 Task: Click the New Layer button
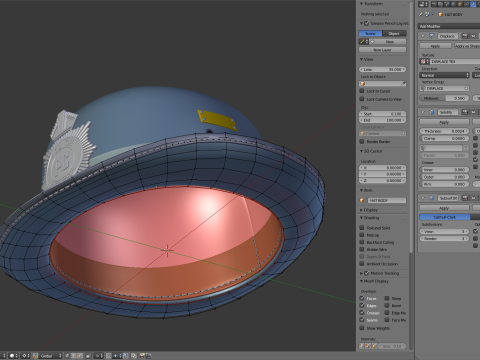(383, 50)
